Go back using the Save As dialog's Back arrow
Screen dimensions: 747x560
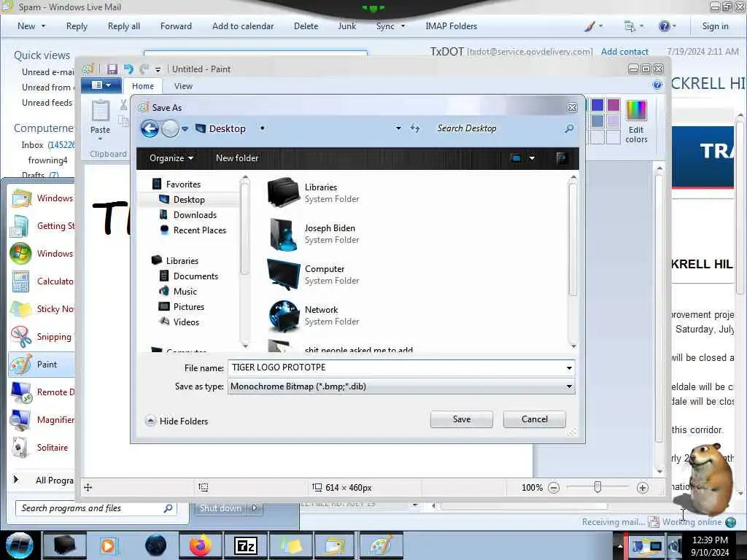[150, 128]
